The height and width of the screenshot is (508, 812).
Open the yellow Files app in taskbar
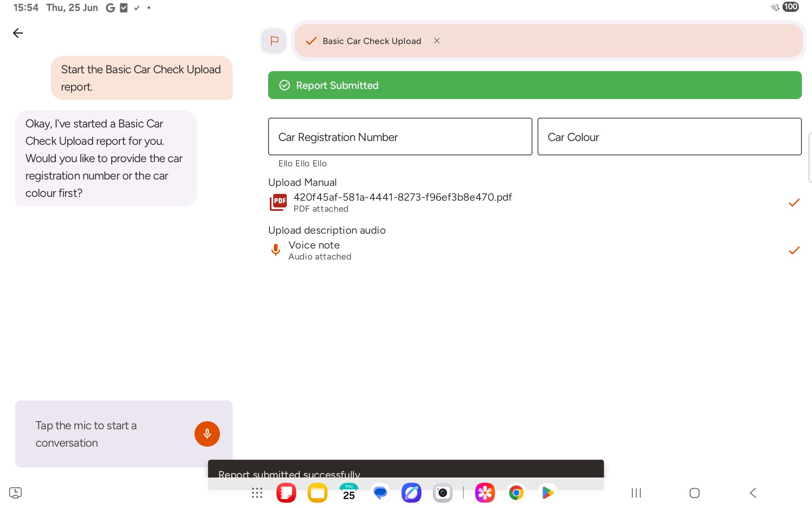318,493
